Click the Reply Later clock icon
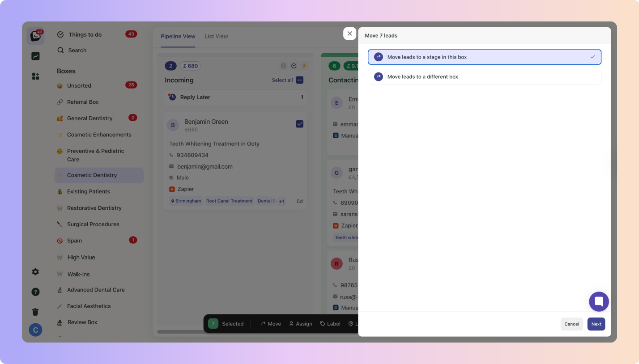639x364 pixels. pyautogui.click(x=172, y=97)
